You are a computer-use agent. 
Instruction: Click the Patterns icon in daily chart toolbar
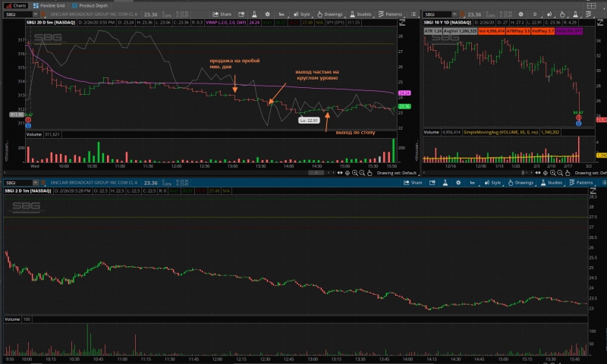pyautogui.click(x=589, y=14)
